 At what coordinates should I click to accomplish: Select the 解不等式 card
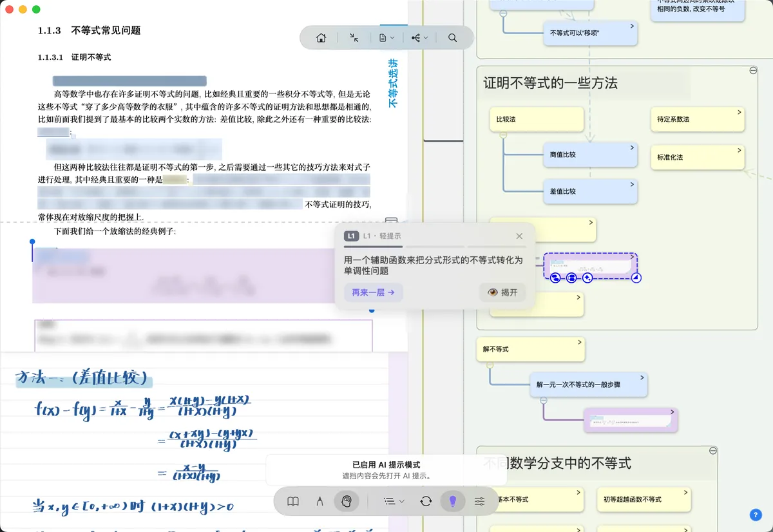531,349
